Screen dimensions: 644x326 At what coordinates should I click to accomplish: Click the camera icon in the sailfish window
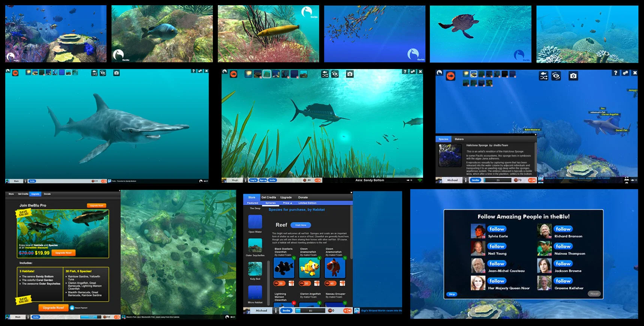coord(350,74)
